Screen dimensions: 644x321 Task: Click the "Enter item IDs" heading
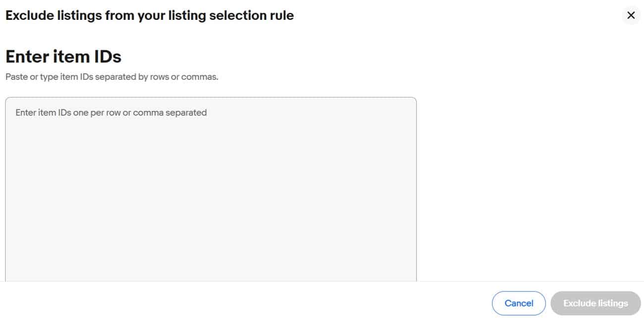pos(63,57)
